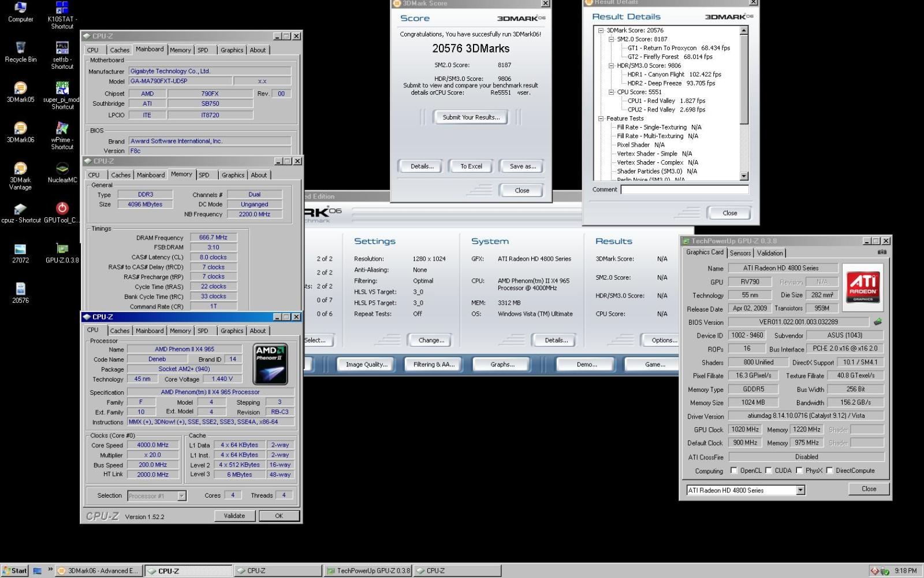This screenshot has width=924, height=578.
Task: Click the Filtering & AA... button
Action: coord(434,364)
